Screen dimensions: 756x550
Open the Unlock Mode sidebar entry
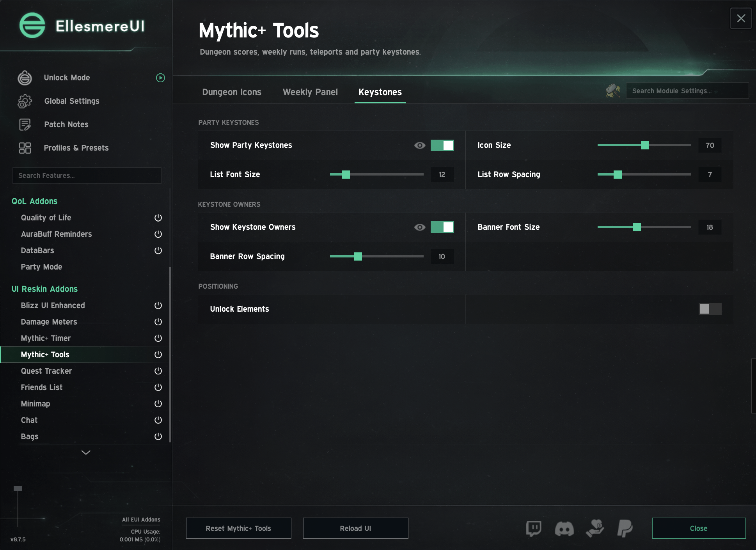[67, 78]
